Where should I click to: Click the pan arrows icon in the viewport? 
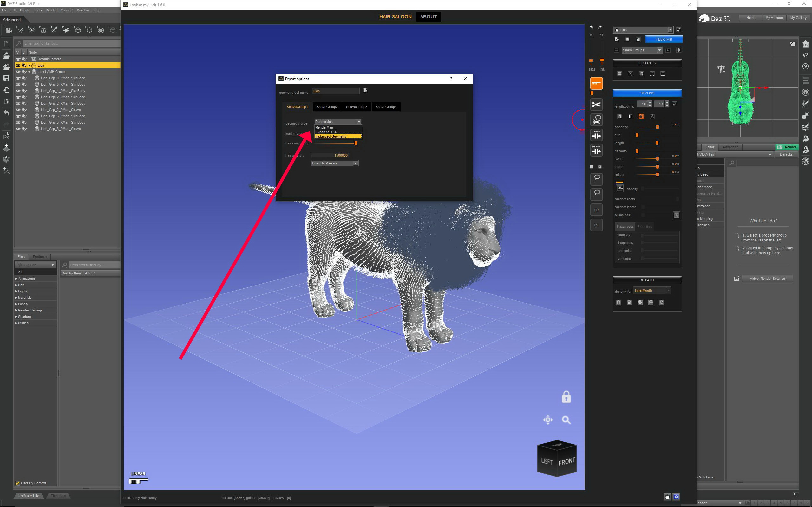547,420
